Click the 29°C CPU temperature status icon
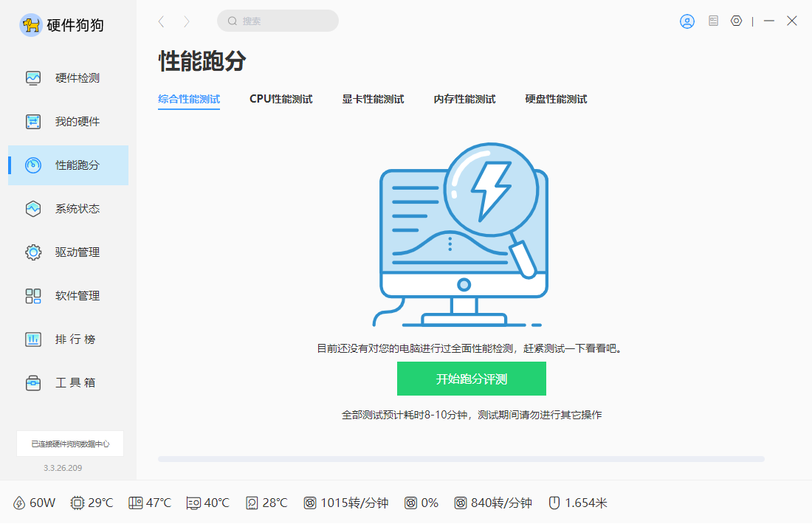This screenshot has width=812, height=524. coord(76,503)
